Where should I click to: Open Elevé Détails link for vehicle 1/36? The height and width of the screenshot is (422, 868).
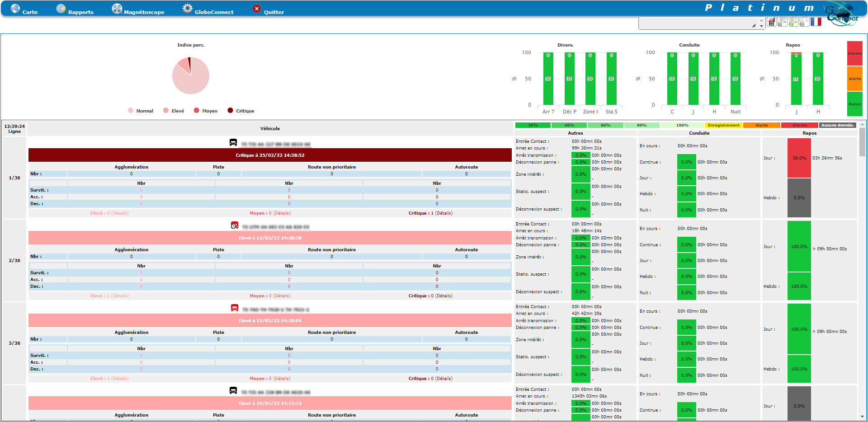pyautogui.click(x=120, y=213)
